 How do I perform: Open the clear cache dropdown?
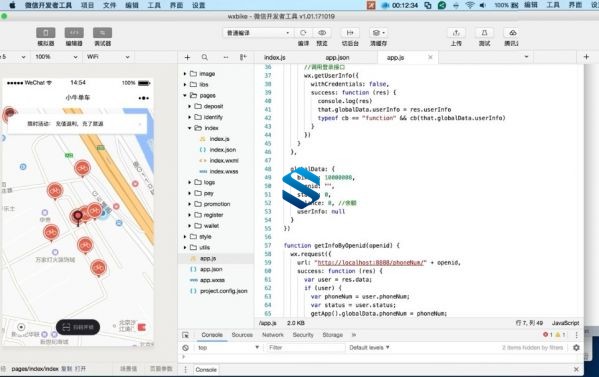tap(379, 33)
